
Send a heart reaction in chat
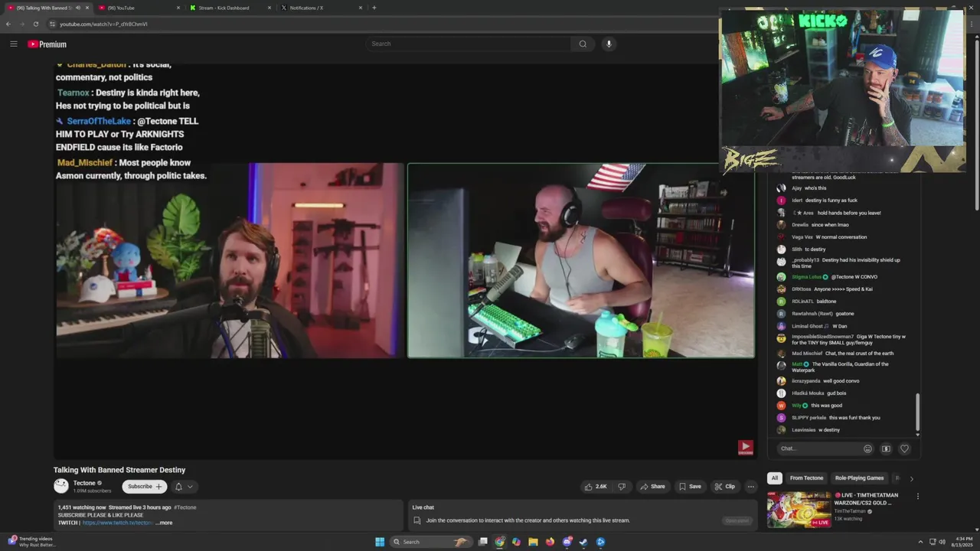coord(904,449)
